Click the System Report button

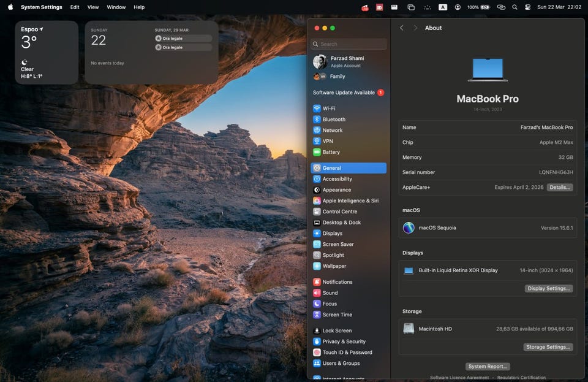[x=488, y=367]
